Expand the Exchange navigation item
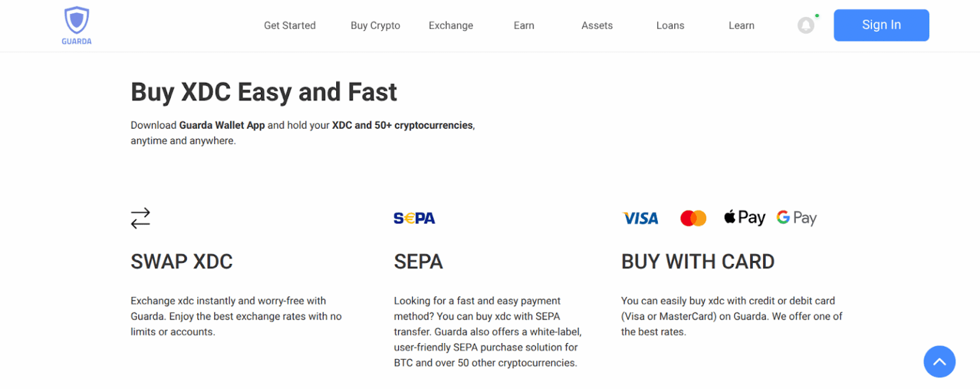980x389 pixels. 450,25
